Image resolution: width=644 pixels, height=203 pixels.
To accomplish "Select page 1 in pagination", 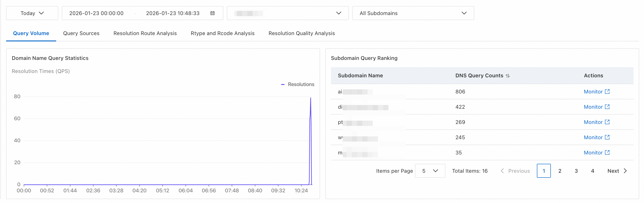I will click(544, 171).
